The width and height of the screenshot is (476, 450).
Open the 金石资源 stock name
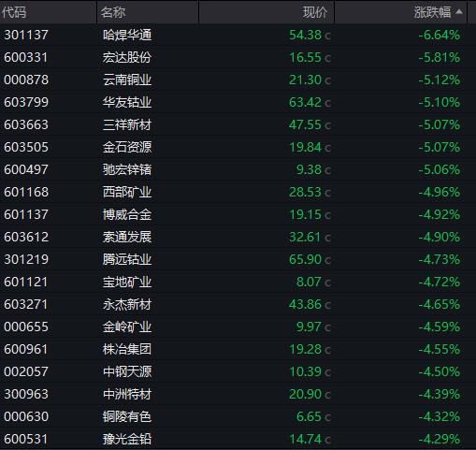coord(127,147)
